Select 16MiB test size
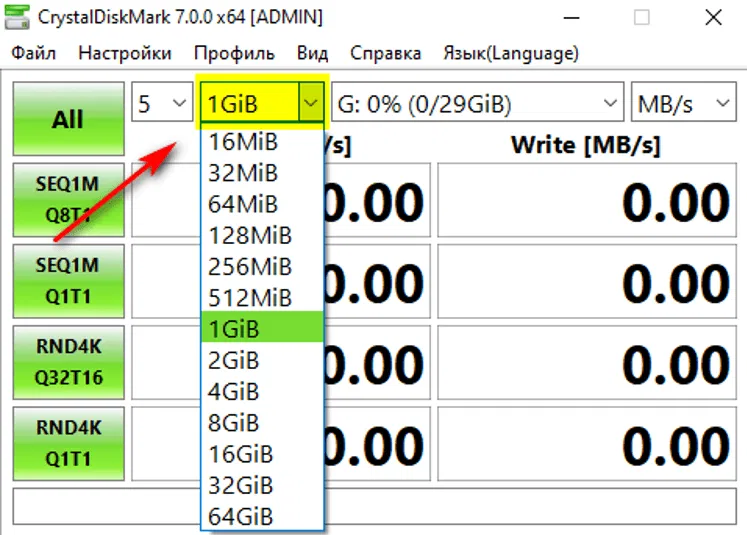747x535 pixels. pyautogui.click(x=262, y=142)
